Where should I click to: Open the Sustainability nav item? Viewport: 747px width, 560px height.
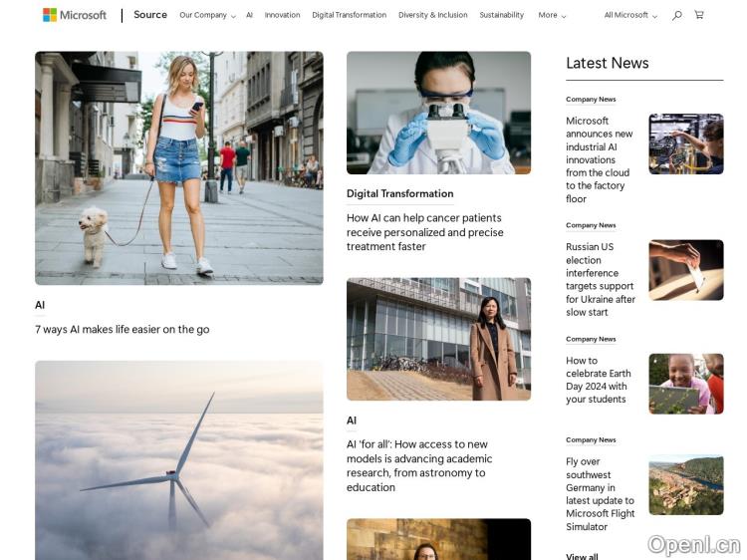tap(501, 16)
